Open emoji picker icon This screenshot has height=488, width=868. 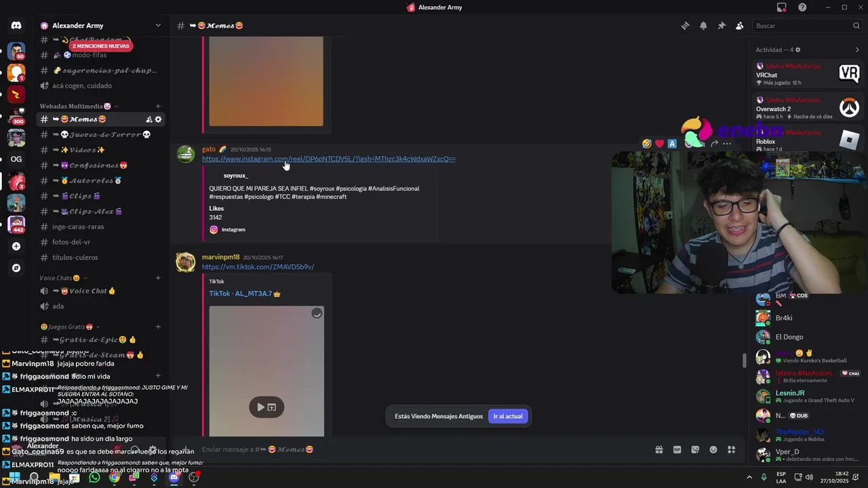713,449
